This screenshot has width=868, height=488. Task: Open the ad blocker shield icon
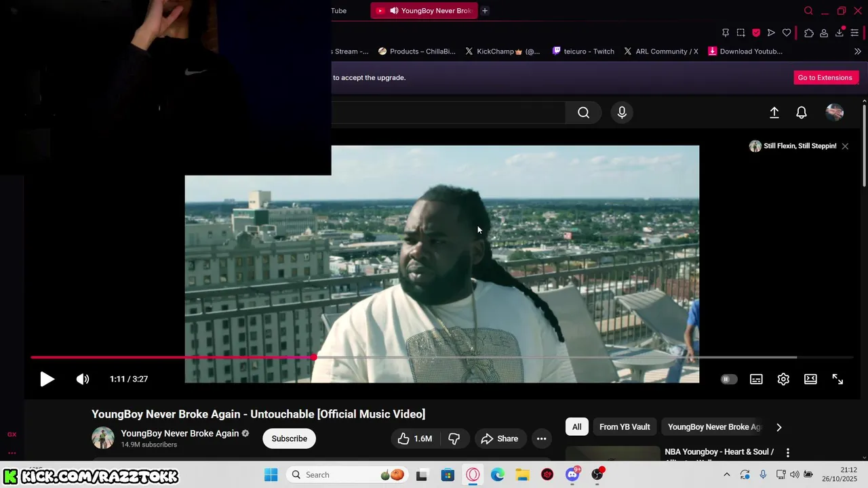(x=756, y=33)
